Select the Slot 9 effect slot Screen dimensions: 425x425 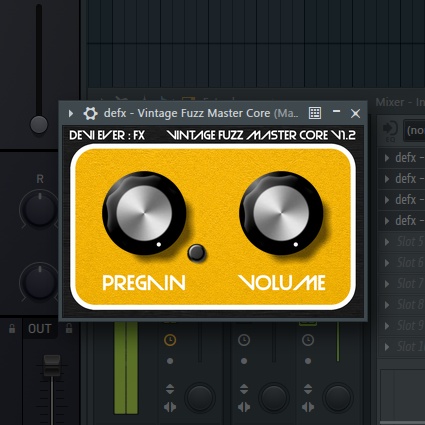click(x=402, y=326)
